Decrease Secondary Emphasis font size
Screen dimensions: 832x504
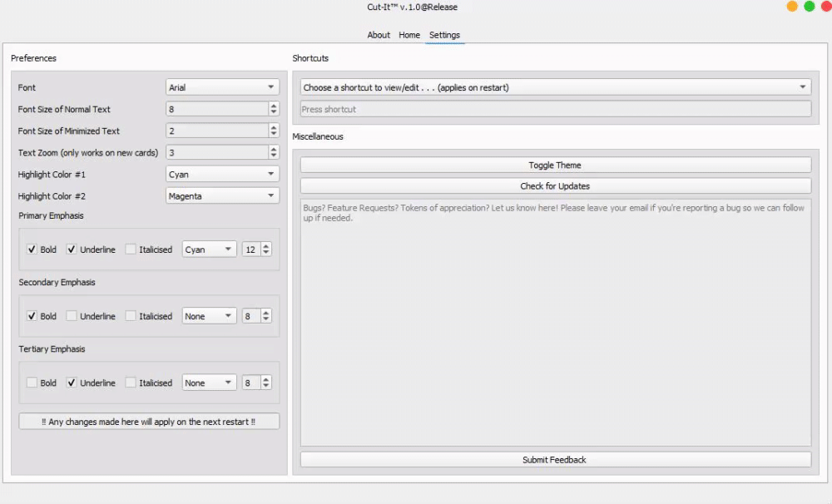pos(266,319)
